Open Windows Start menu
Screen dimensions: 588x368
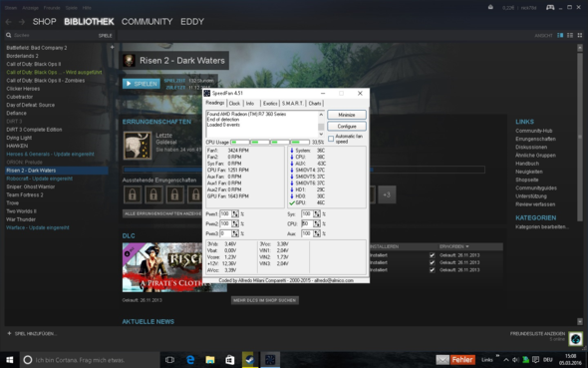tap(9, 360)
